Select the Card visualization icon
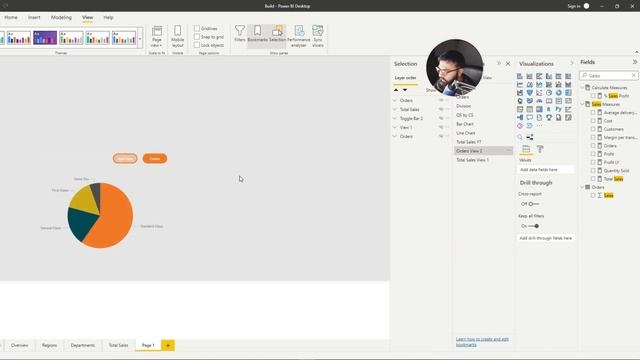Viewport: 640px width, 360px height. (549, 101)
